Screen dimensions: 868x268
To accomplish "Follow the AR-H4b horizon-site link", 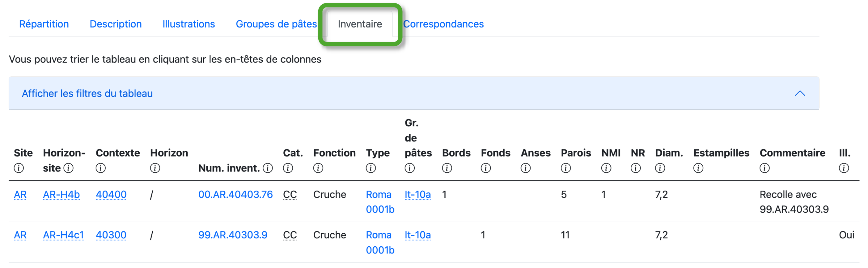I will 61,194.
